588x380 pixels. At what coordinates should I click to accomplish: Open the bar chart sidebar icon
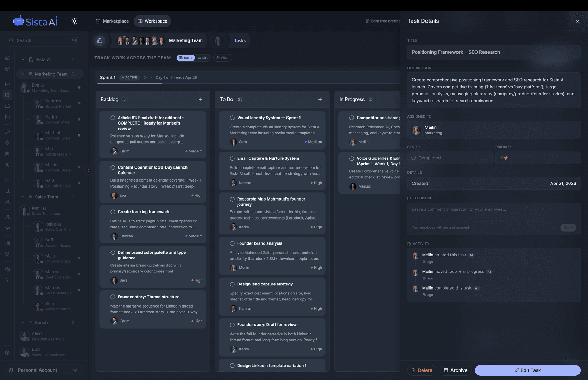pos(7,180)
